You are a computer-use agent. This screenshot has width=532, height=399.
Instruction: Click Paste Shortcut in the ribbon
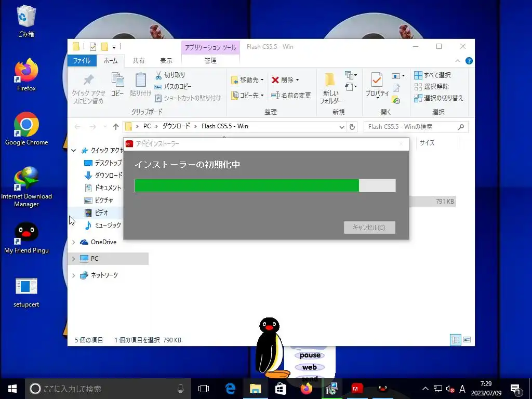pyautogui.click(x=188, y=98)
